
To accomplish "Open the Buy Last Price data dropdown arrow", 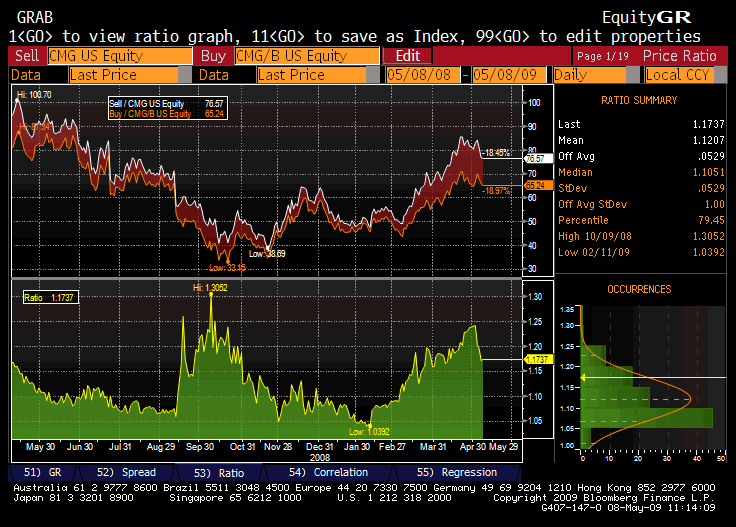I will click(373, 75).
